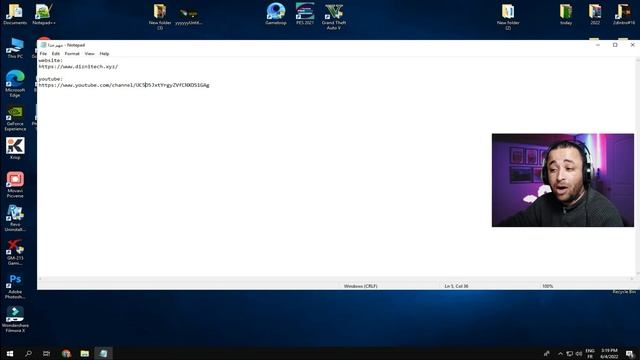
Task: Open taskbar Search
Action: point(28,353)
